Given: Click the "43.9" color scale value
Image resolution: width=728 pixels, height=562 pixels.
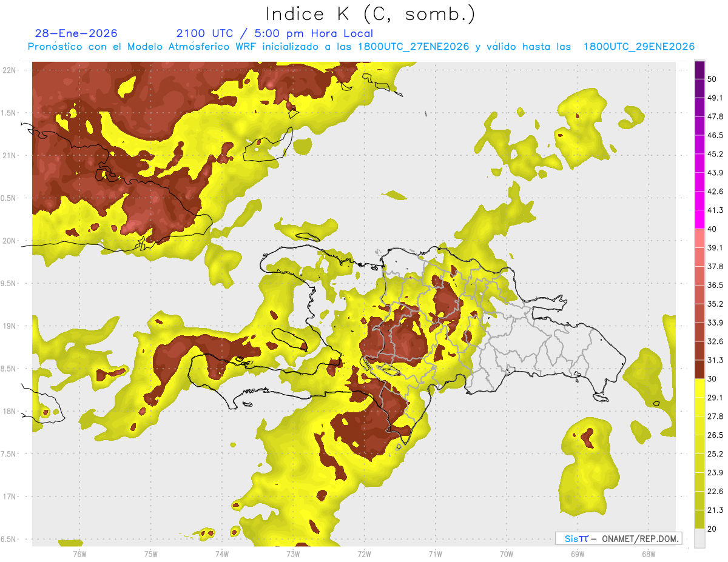Looking at the screenshot, I should point(715,173).
